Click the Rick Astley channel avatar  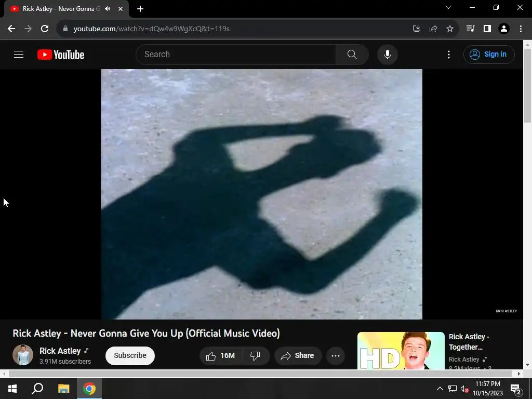(23, 355)
